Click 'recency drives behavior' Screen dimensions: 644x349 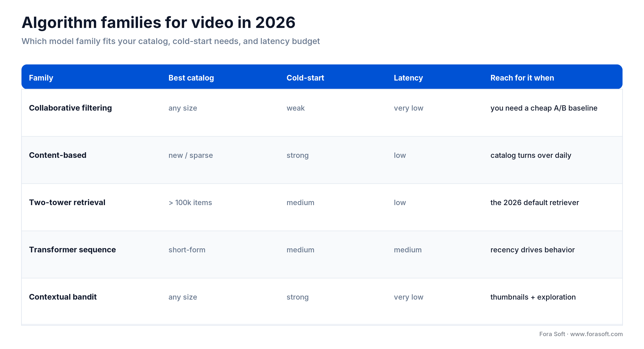point(533,250)
